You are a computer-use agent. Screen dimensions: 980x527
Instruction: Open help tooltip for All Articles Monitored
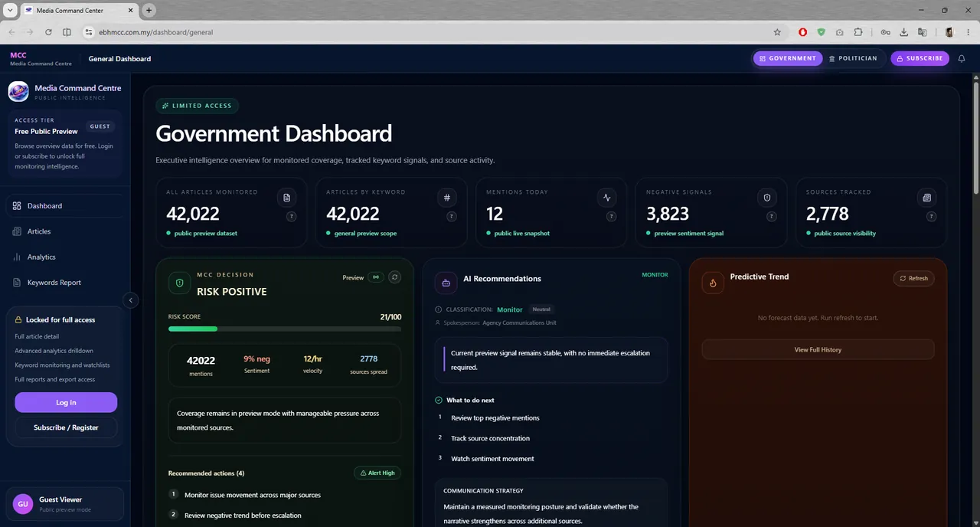click(291, 217)
